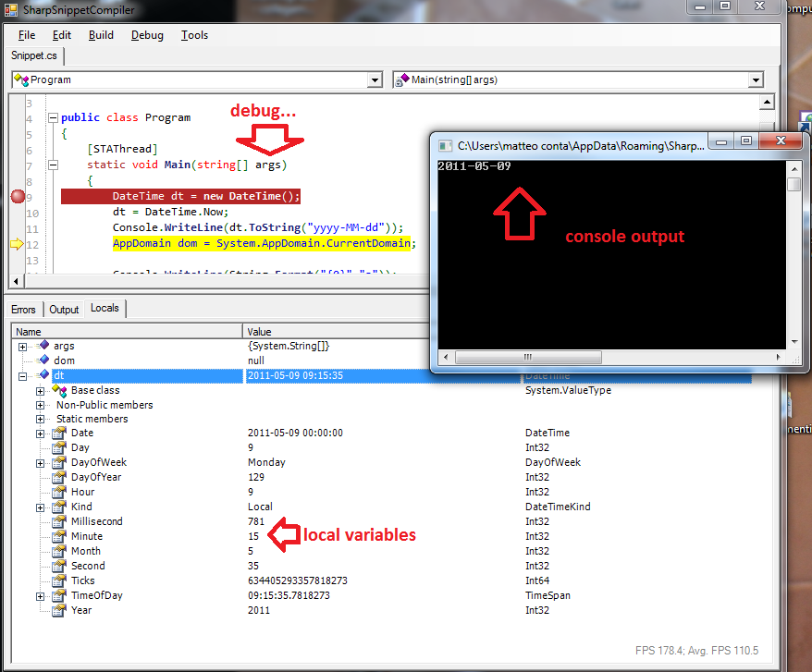
Task: Switch to the Errors tab
Action: 23,310
